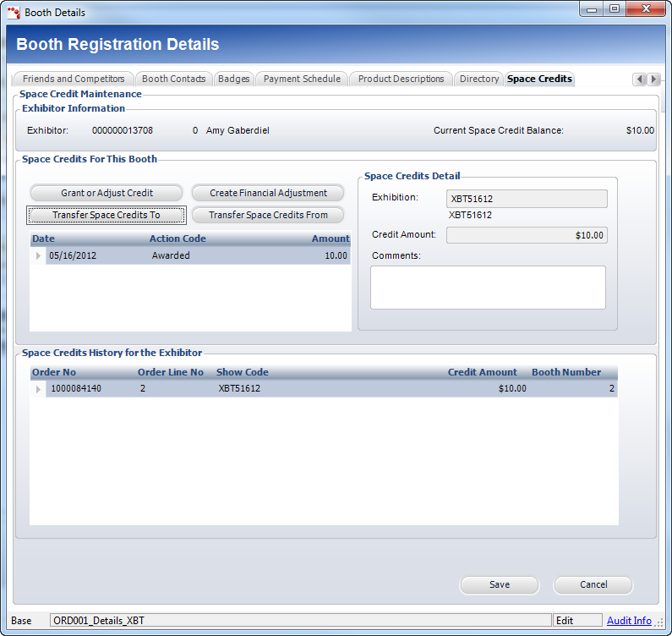
Task: Click the Booth Details app icon in title bar
Action: [x=14, y=12]
